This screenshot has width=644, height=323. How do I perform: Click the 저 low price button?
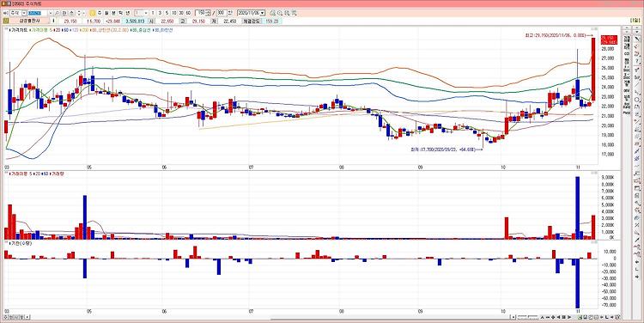click(x=214, y=21)
